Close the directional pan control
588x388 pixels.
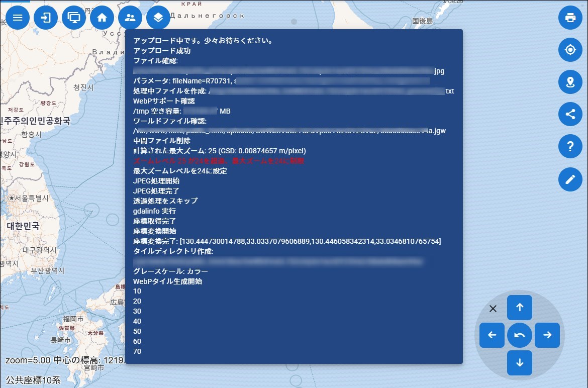pyautogui.click(x=493, y=309)
